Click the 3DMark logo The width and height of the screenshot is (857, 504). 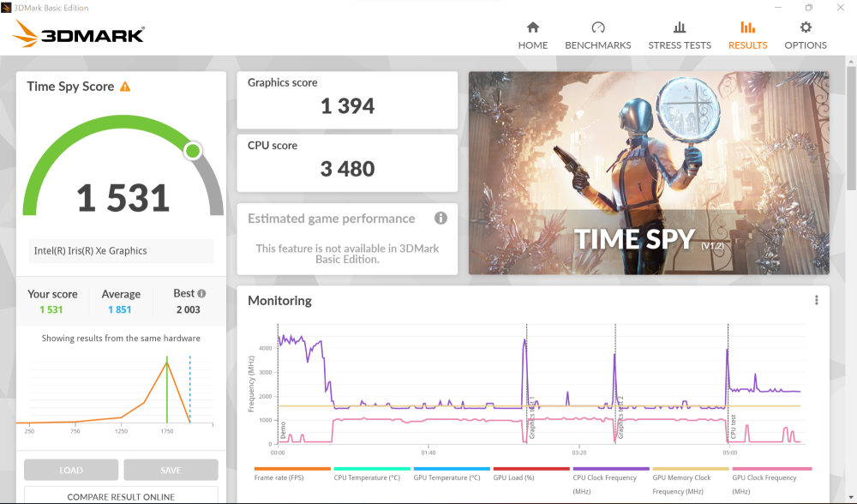click(x=78, y=34)
